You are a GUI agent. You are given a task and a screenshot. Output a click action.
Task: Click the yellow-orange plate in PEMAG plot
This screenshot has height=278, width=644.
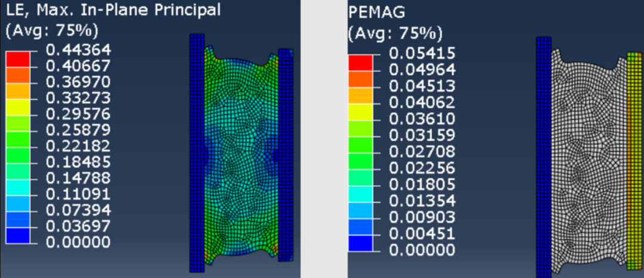634,161
